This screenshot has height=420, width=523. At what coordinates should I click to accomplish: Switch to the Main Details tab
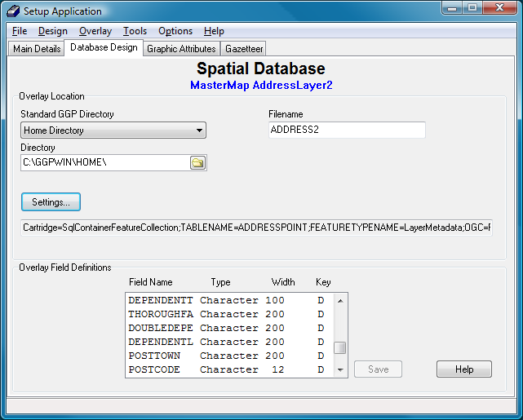37,49
